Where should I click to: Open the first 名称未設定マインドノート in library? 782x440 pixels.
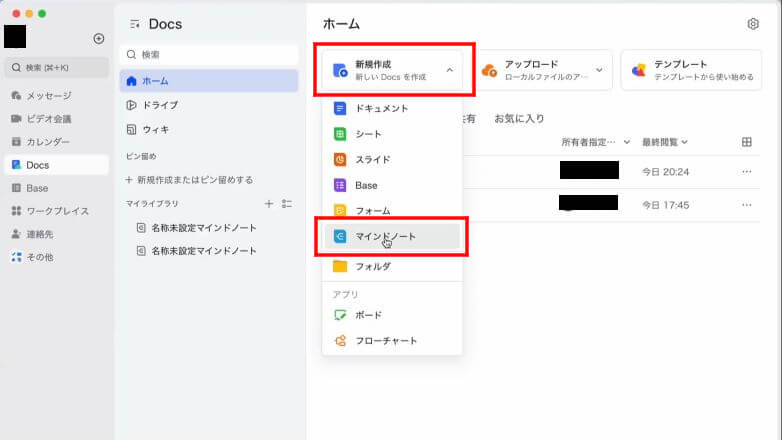coord(203,228)
